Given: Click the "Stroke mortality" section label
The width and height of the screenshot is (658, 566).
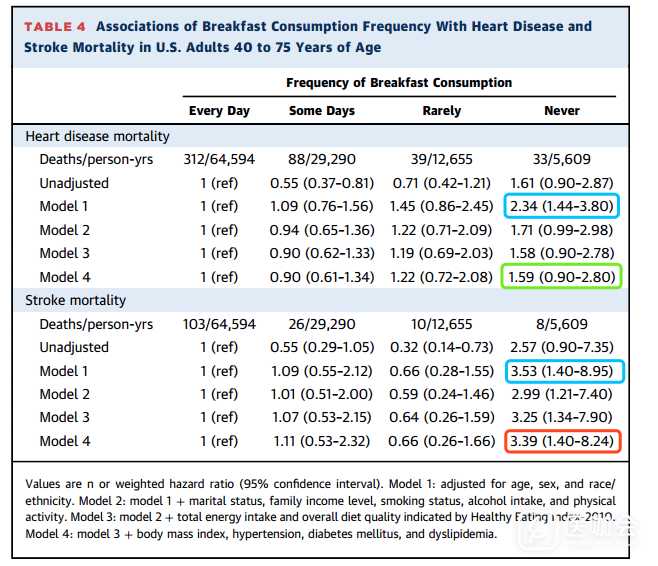Looking at the screenshot, I should coord(76,300).
